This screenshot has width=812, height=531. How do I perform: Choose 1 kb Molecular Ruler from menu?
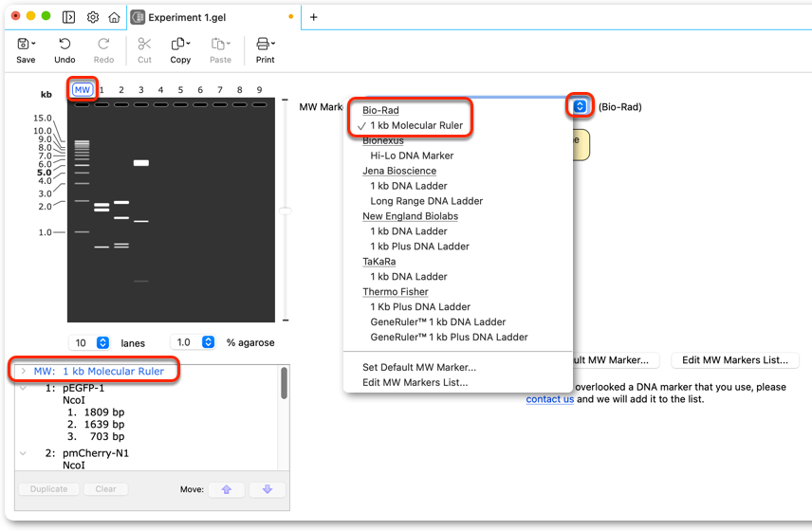tap(416, 125)
